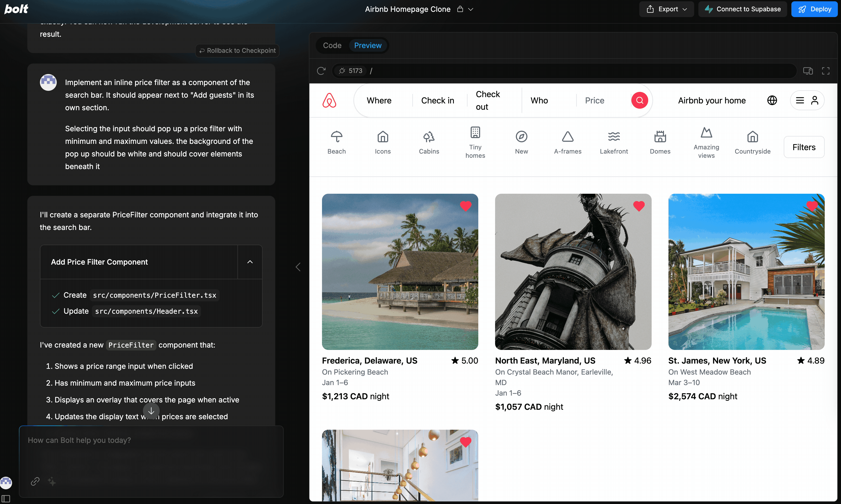Open the fullscreen preview icon
Viewport: 841px width, 504px height.
tap(826, 71)
